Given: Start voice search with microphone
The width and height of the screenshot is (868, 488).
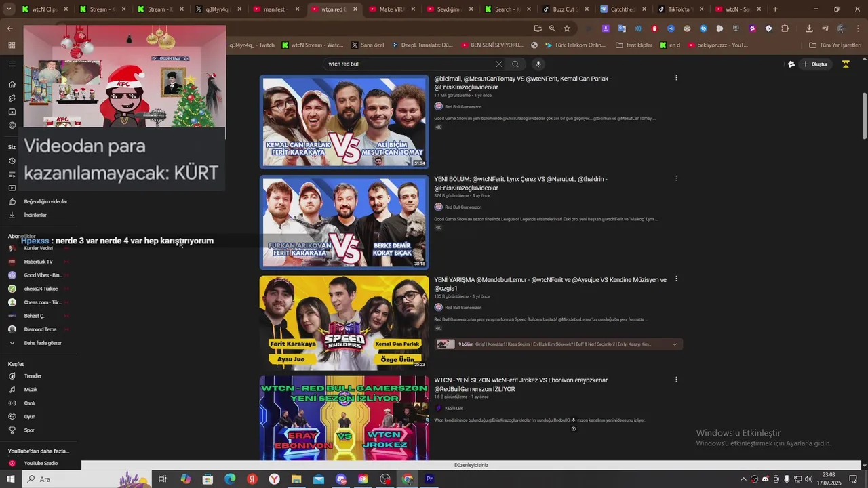Looking at the screenshot, I should [x=538, y=64].
